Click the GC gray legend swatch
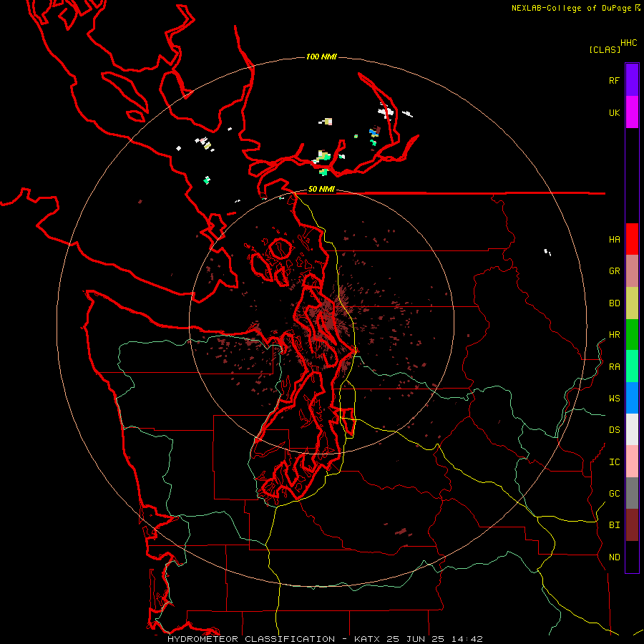This screenshot has height=644, width=644. coord(632,493)
